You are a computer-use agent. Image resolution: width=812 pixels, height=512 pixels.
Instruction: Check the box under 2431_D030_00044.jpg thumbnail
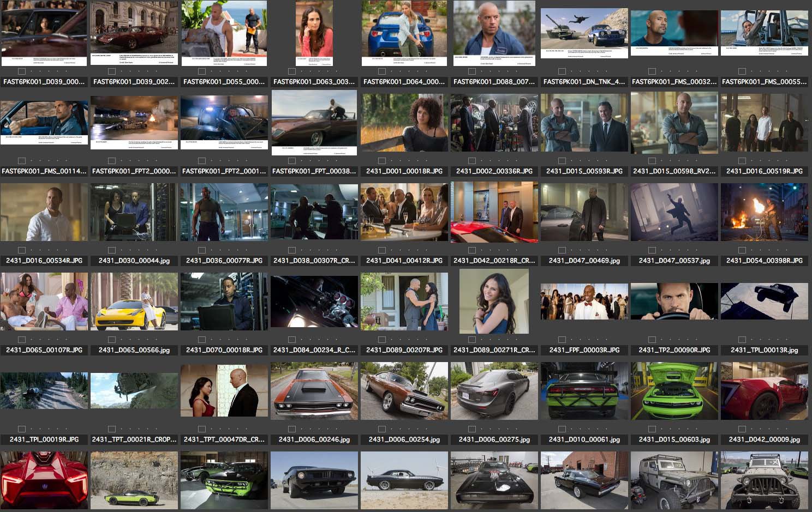pos(112,250)
